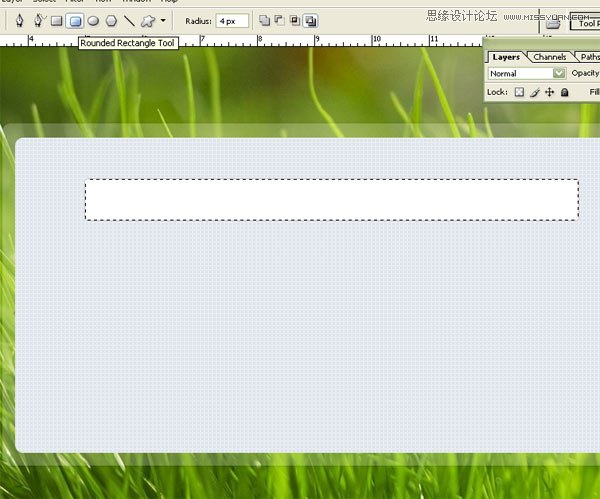Screen dimensions: 600x499
Task: Click inside the dashed white selection area
Action: coord(332,199)
